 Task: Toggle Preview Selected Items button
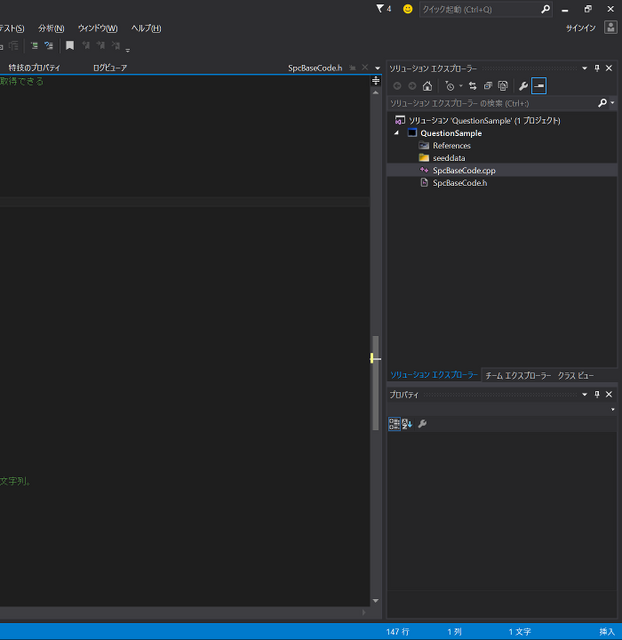(x=539, y=86)
